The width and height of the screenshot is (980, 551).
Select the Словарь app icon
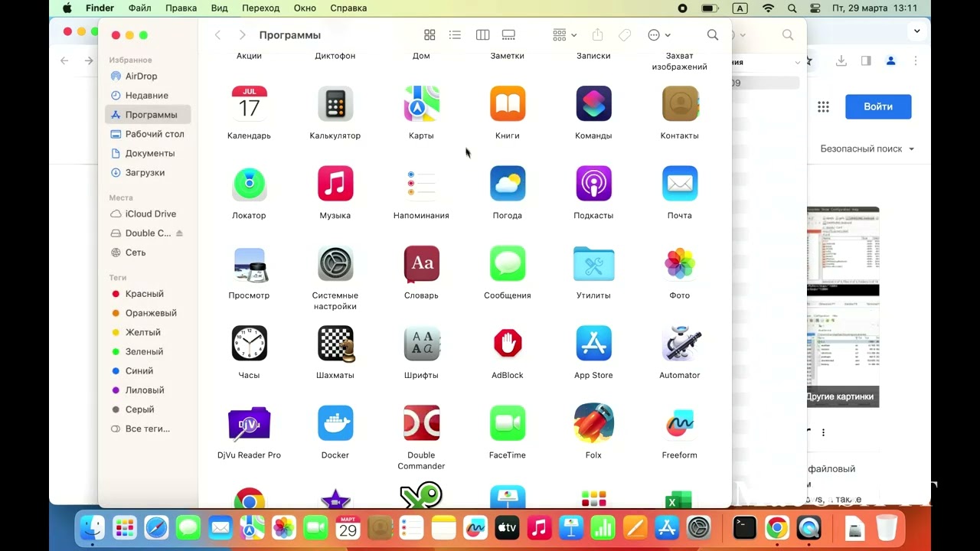(421, 263)
